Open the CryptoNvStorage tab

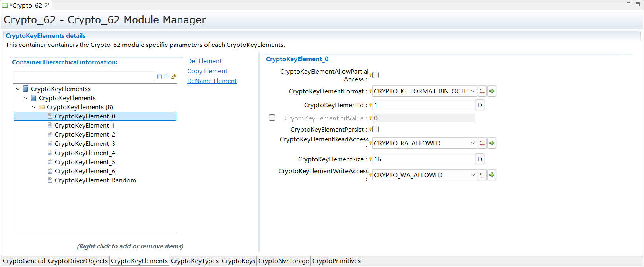[x=283, y=261]
